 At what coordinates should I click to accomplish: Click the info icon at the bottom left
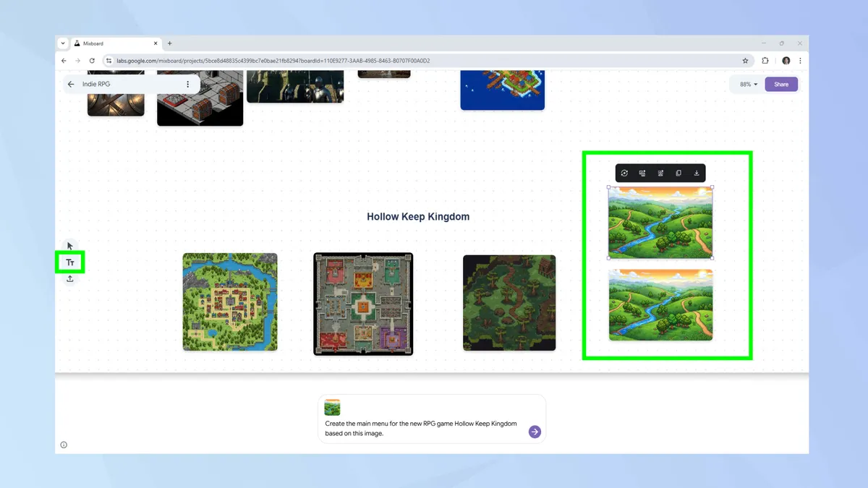pos(64,445)
